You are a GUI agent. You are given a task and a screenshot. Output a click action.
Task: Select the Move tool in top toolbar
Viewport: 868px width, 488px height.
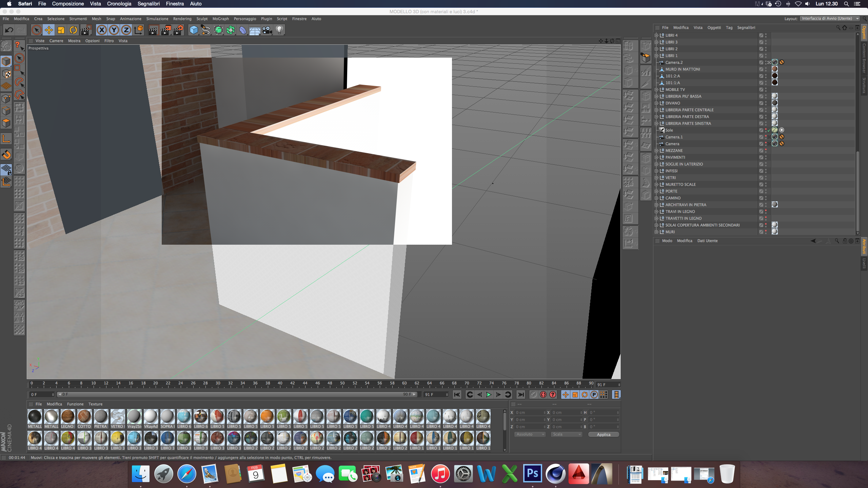coord(49,30)
